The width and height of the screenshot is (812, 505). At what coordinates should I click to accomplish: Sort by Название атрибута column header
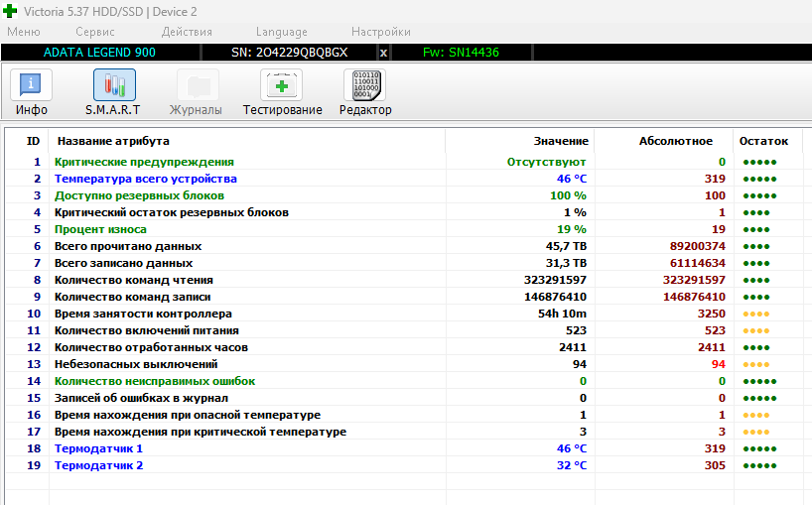click(113, 141)
